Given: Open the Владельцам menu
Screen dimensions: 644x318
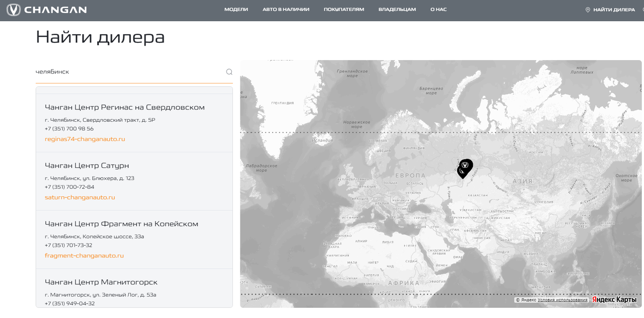Looking at the screenshot, I should point(397,10).
